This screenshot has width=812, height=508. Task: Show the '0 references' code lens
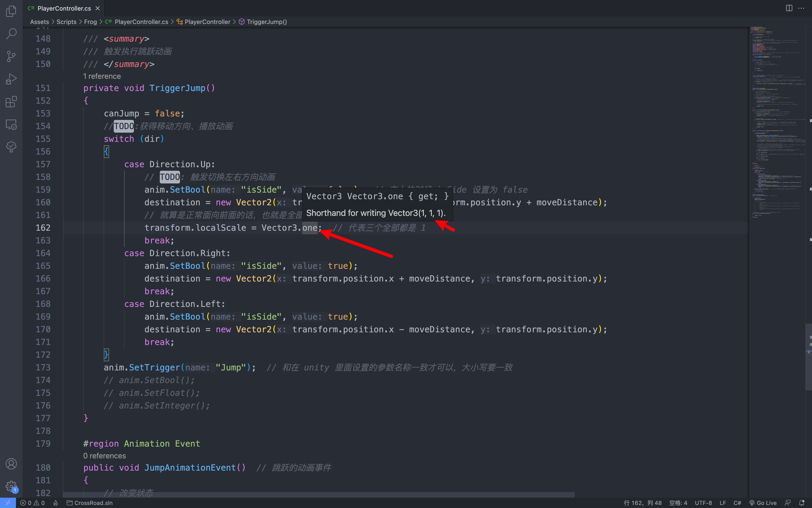[x=105, y=456]
